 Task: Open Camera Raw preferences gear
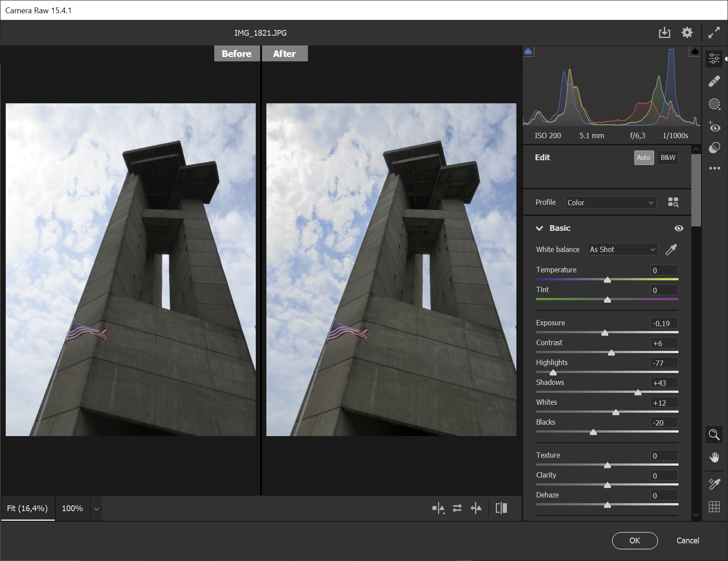click(x=687, y=33)
